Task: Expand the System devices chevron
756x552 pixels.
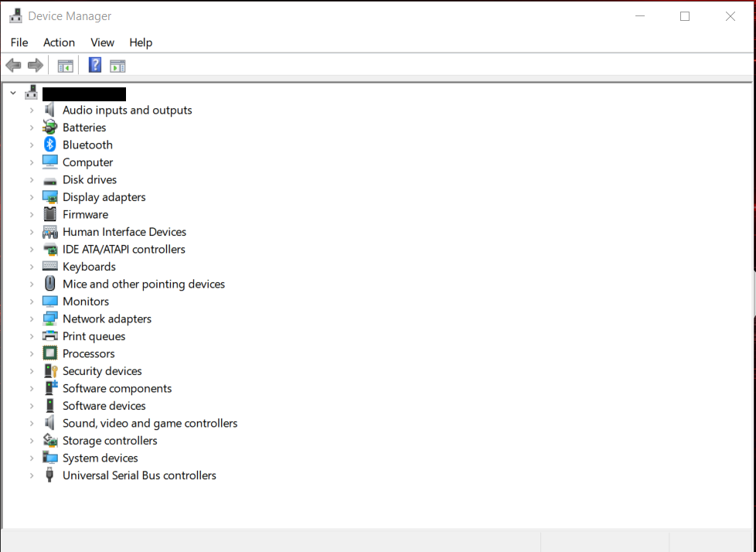Action: [32, 458]
